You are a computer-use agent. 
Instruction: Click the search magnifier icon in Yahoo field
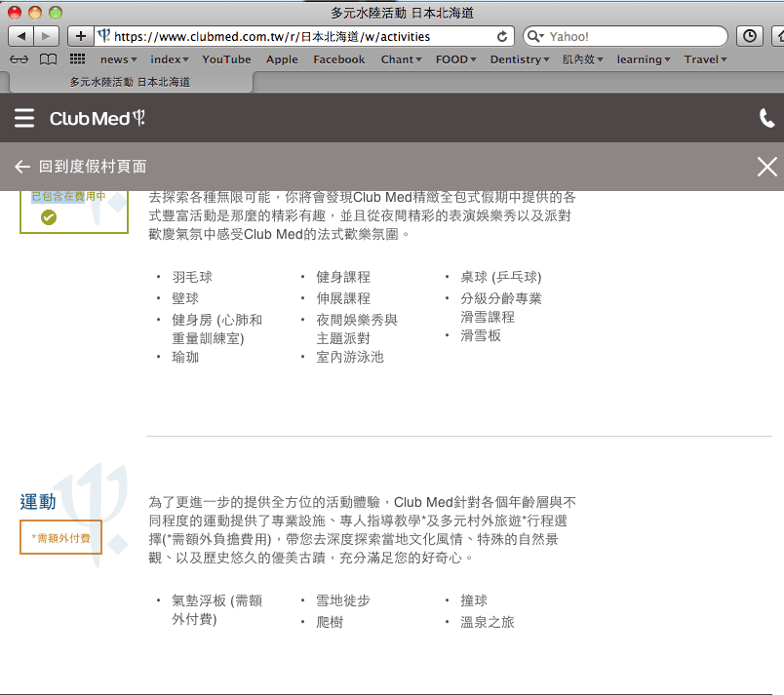coord(534,36)
